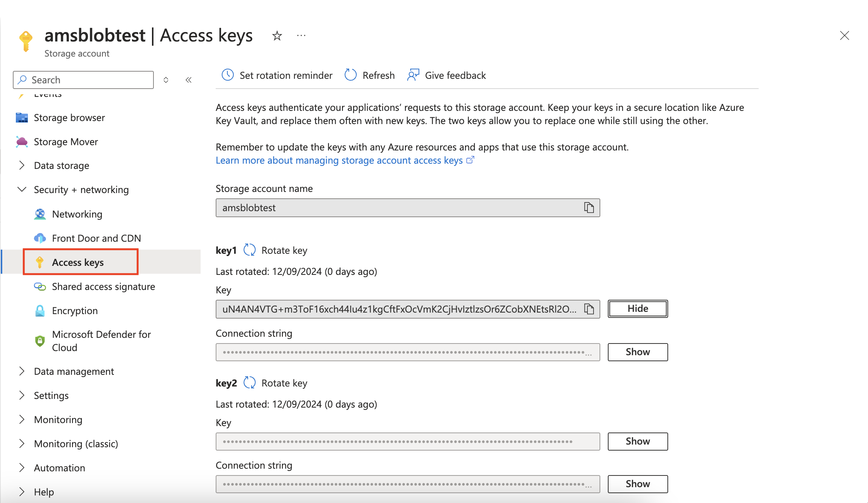Viewport: 868px width, 503px height.
Task: Click the key2 masked Key field
Action: [408, 442]
